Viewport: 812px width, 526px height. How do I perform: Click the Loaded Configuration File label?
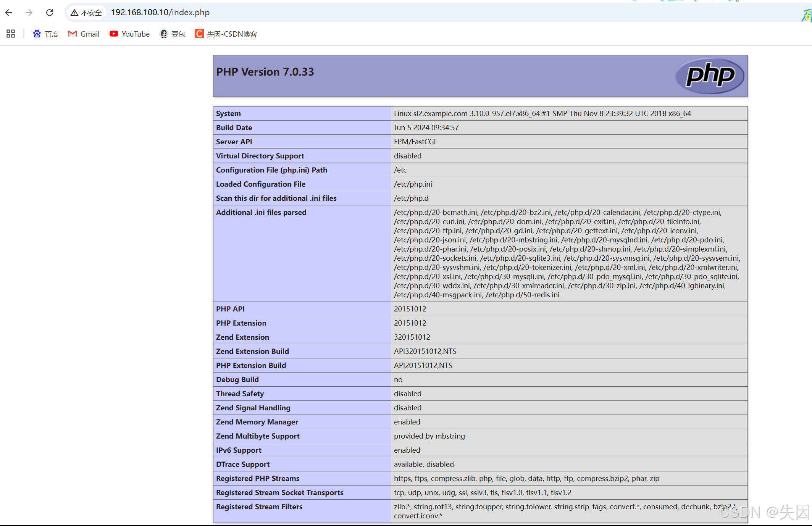(x=261, y=184)
